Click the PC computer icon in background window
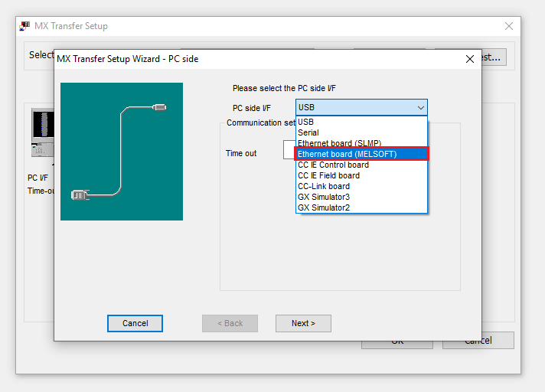545x392 pixels. click(x=42, y=132)
